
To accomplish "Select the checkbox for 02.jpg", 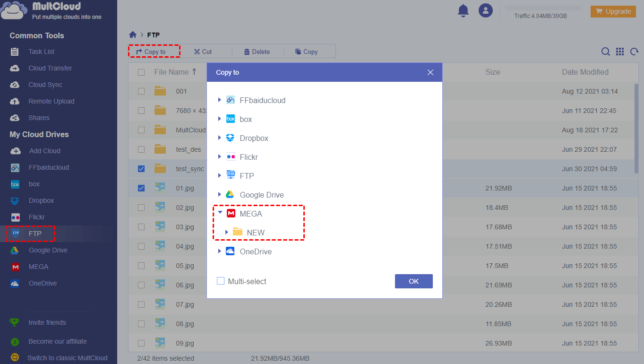I will [141, 208].
